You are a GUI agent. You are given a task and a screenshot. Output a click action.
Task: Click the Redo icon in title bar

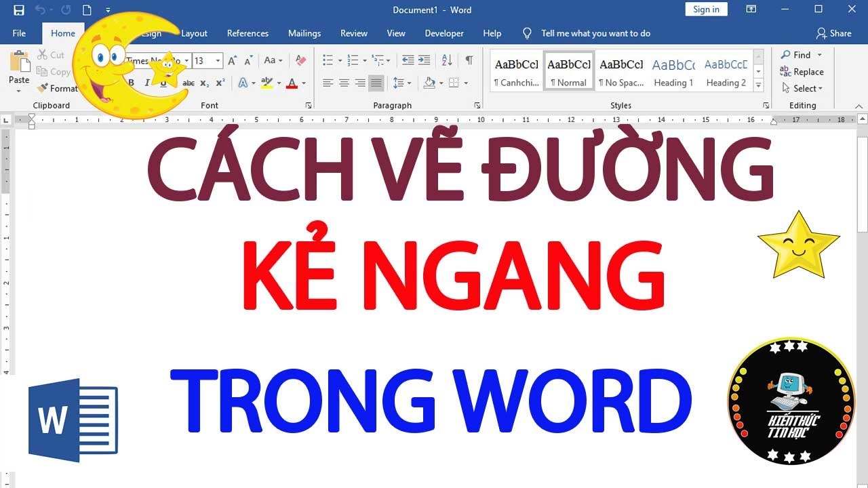pos(66,10)
